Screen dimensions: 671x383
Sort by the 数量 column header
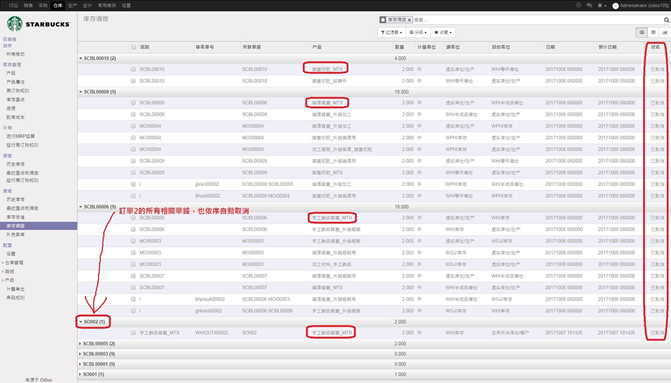click(400, 47)
